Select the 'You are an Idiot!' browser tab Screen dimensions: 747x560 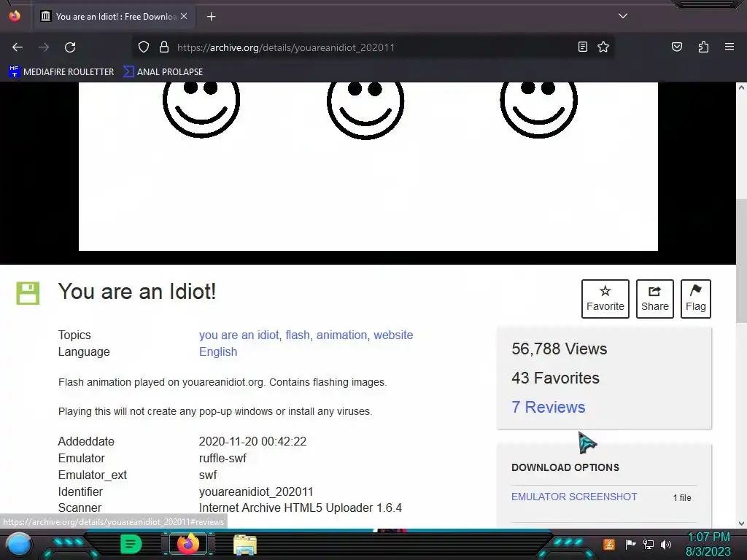coord(114,17)
